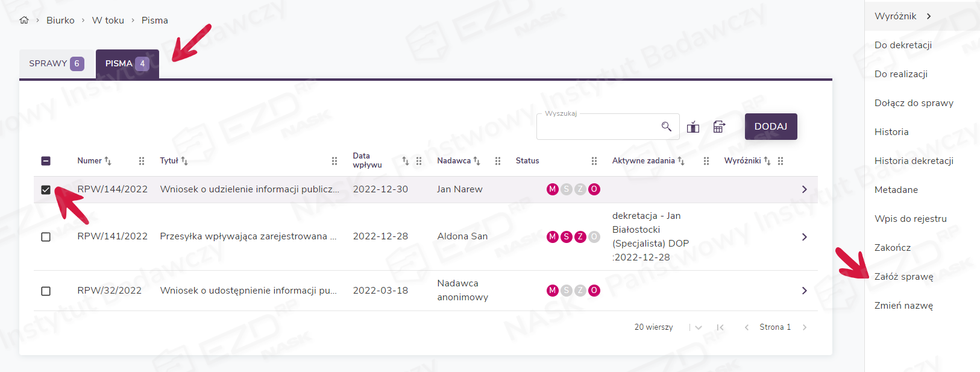Tick the checkbox for RPW/32/2022
The width and height of the screenshot is (980, 372).
[46, 291]
